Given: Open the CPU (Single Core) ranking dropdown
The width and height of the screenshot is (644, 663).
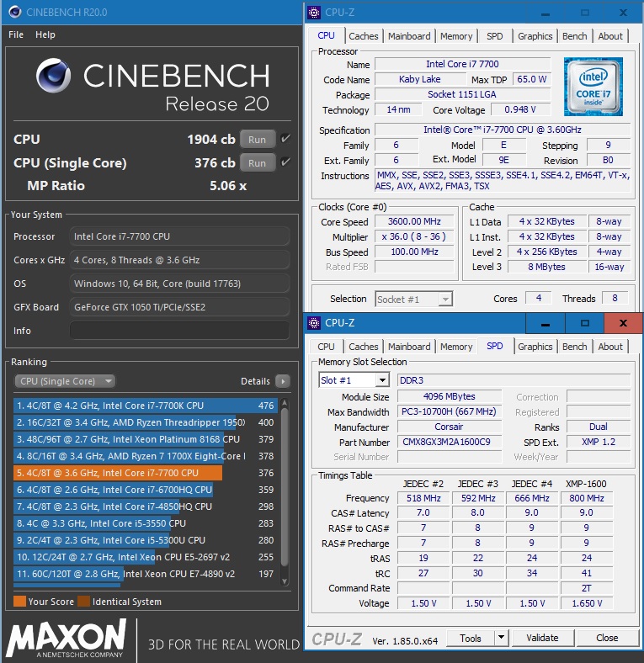Looking at the screenshot, I should point(65,381).
